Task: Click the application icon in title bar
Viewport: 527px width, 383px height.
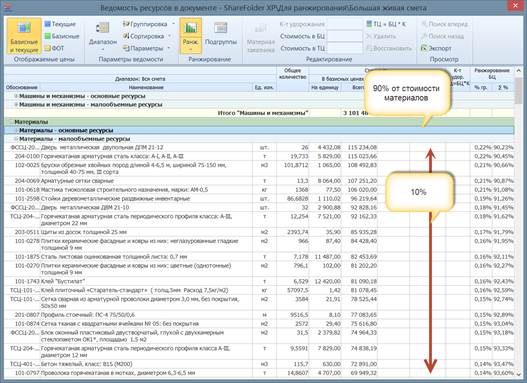Action: [x=7, y=7]
